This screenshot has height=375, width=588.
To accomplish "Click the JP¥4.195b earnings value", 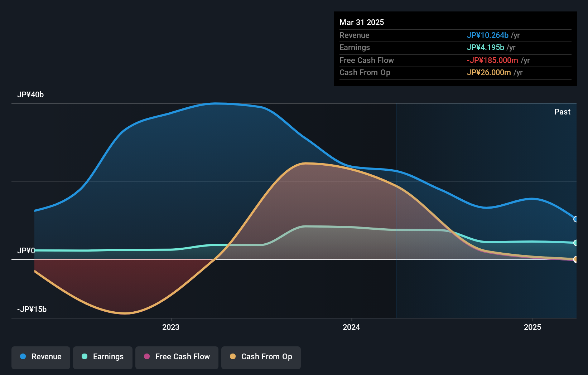I will [x=486, y=47].
